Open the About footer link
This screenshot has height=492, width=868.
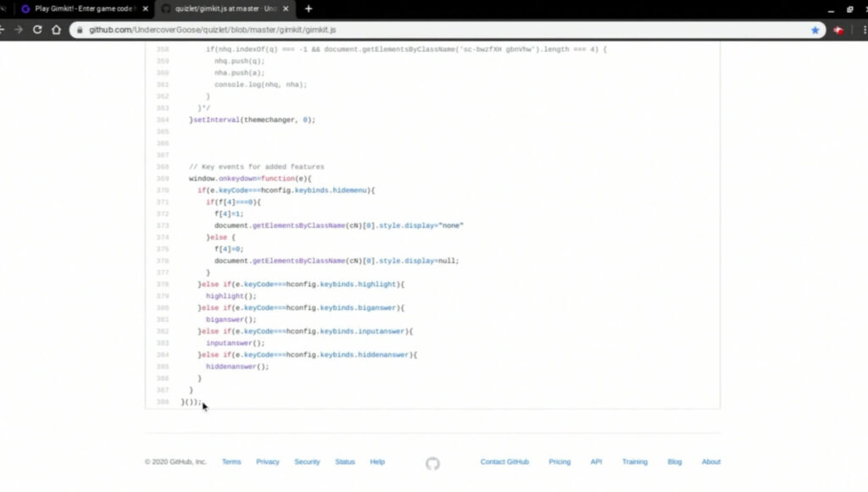click(711, 462)
